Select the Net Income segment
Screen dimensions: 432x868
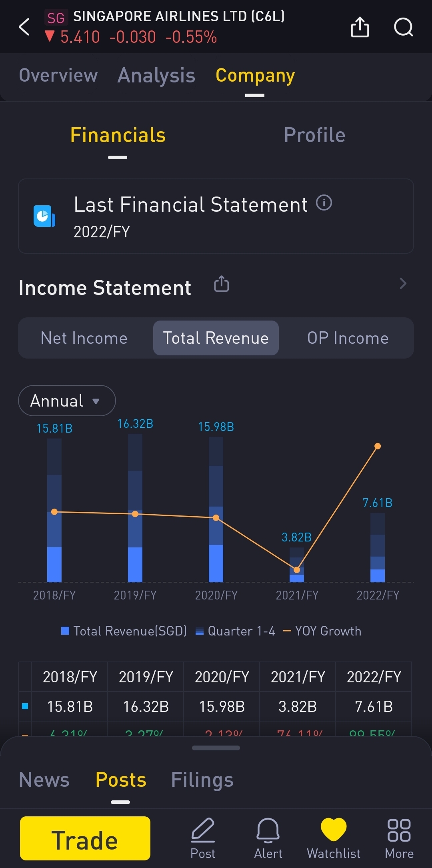pos(84,338)
